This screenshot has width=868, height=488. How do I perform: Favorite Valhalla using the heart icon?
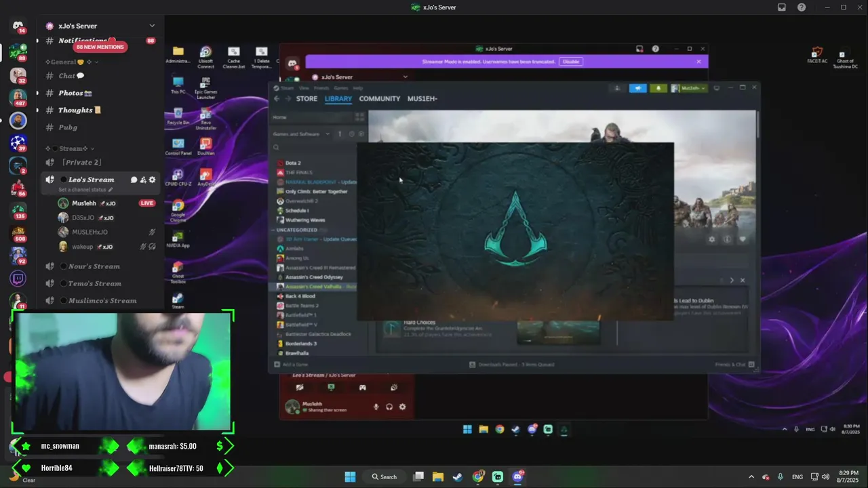tap(743, 239)
